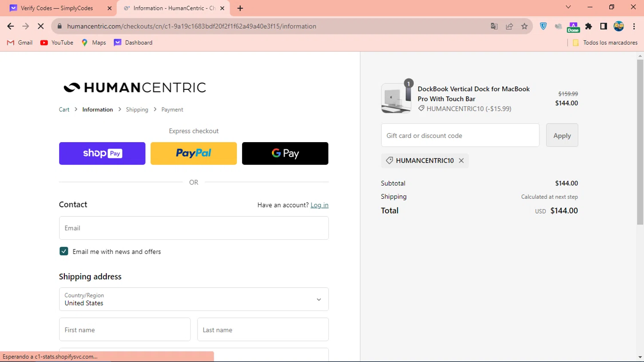Open the blue shield extension
The image size is (644, 362).
tap(543, 26)
